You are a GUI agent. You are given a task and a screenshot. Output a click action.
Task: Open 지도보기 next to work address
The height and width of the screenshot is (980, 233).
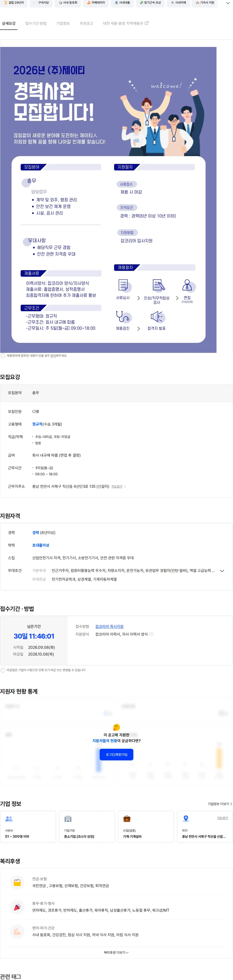pos(116,487)
